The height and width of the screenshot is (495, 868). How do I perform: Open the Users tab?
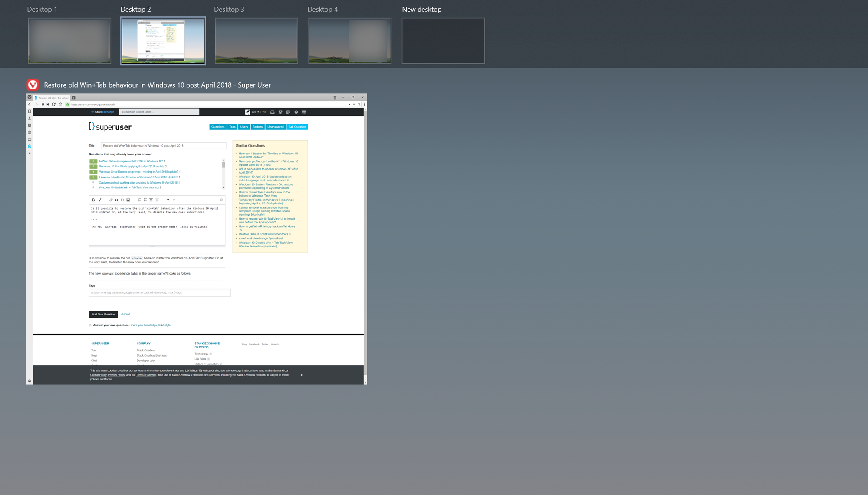pyautogui.click(x=244, y=127)
